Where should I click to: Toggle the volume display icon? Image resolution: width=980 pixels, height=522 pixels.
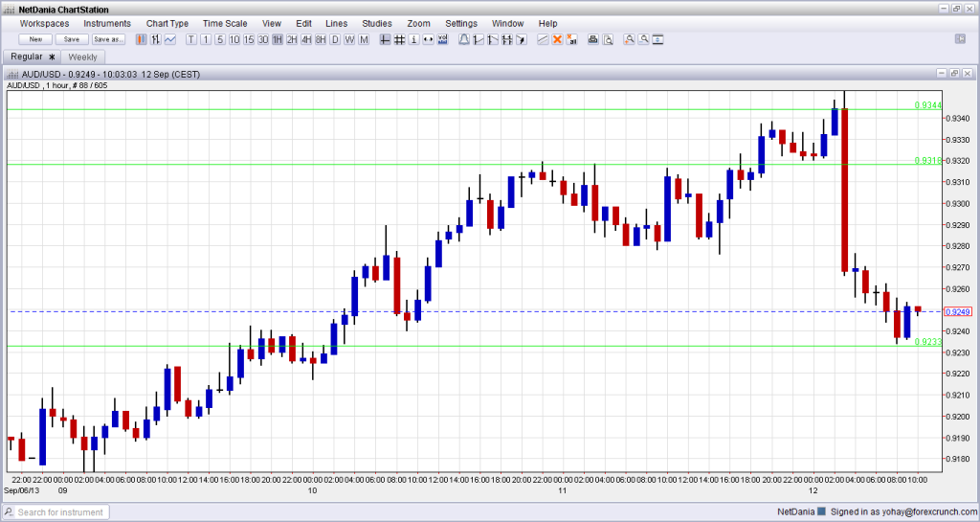[x=442, y=39]
